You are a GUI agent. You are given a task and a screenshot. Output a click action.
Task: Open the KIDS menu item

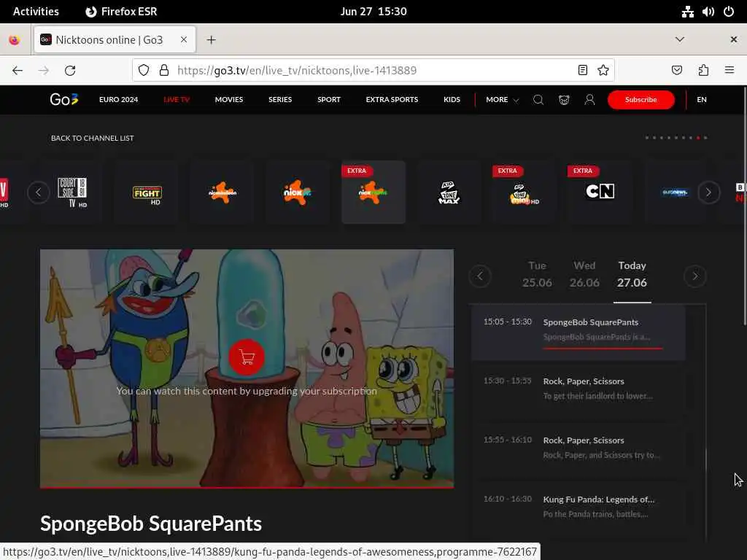click(452, 99)
